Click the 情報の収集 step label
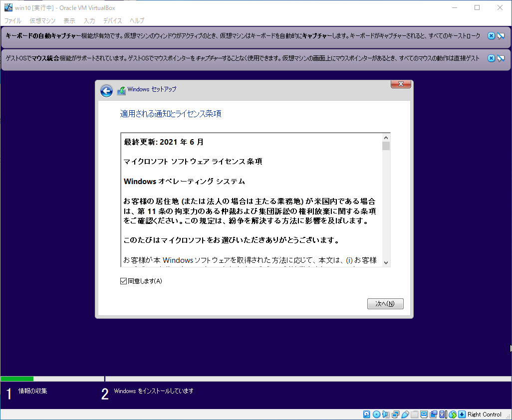The height and width of the screenshot is (420, 512). click(x=32, y=391)
